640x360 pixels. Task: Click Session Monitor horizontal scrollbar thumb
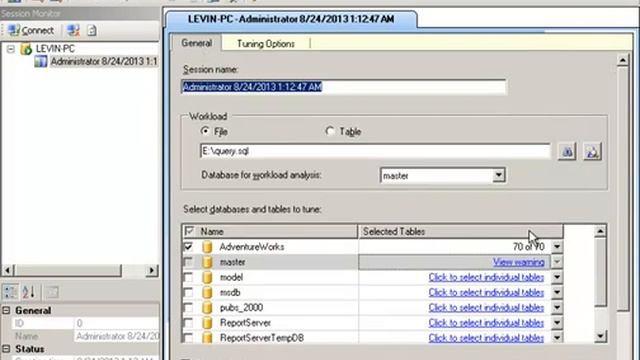pyautogui.click(x=68, y=270)
